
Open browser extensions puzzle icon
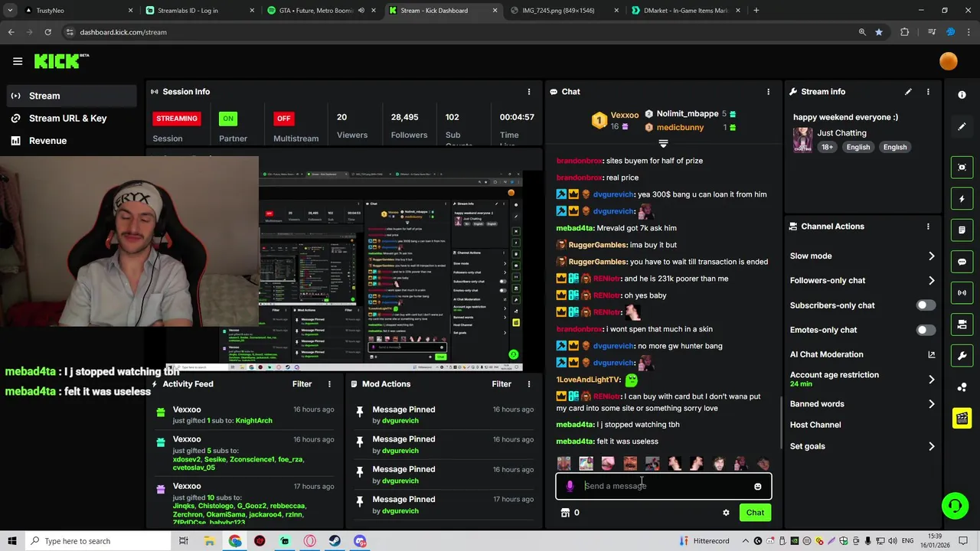tap(904, 32)
